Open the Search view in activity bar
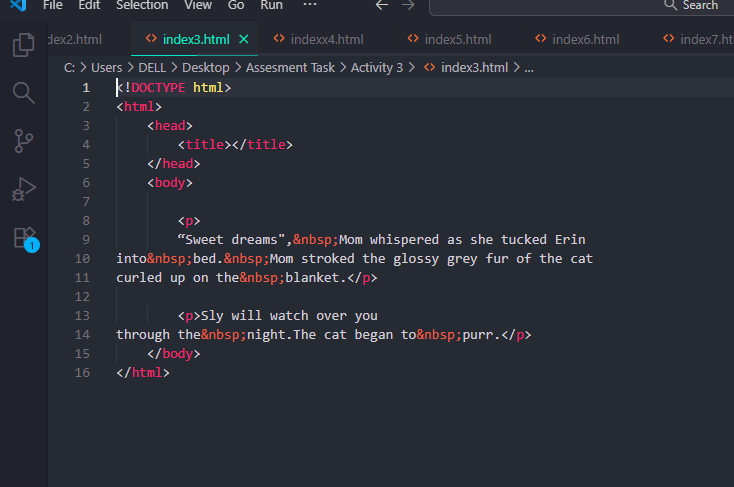The height and width of the screenshot is (487, 734). (x=23, y=93)
